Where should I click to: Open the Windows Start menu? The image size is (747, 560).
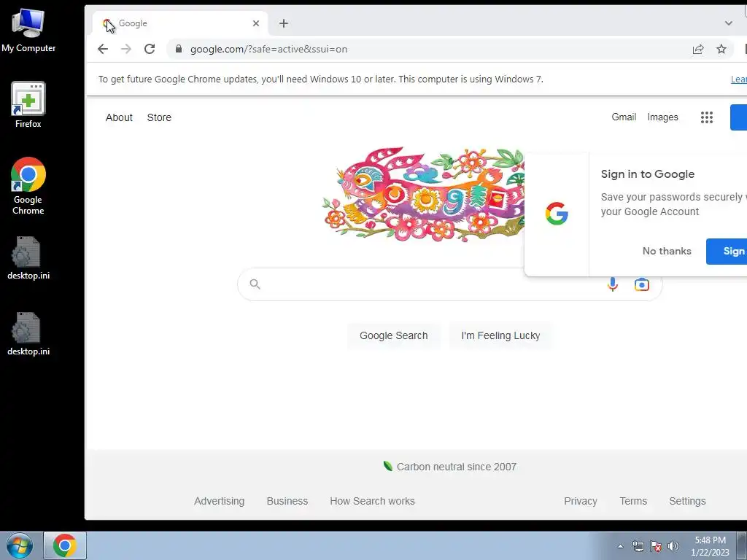click(x=20, y=545)
